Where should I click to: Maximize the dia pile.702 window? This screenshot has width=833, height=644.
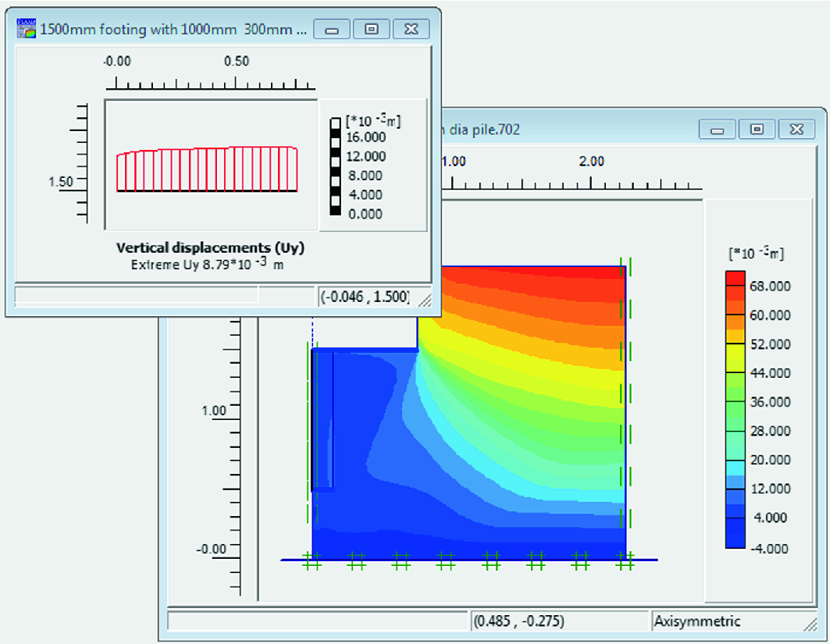(x=757, y=130)
